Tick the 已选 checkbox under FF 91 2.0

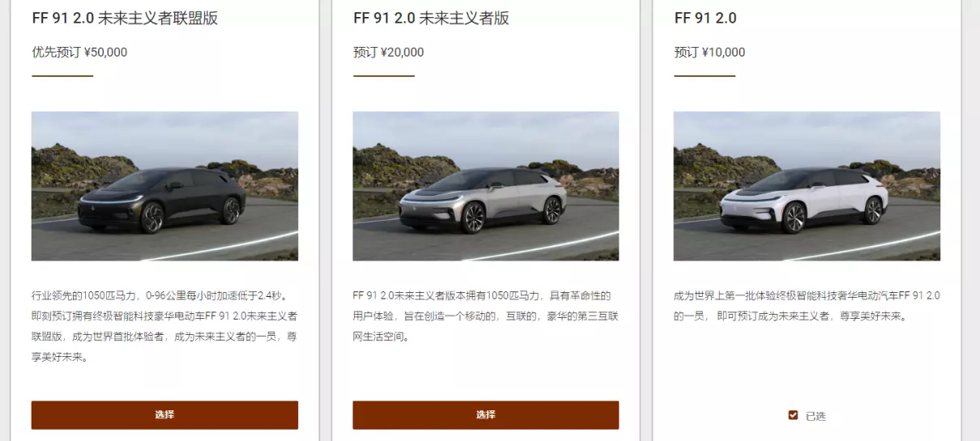(x=794, y=415)
